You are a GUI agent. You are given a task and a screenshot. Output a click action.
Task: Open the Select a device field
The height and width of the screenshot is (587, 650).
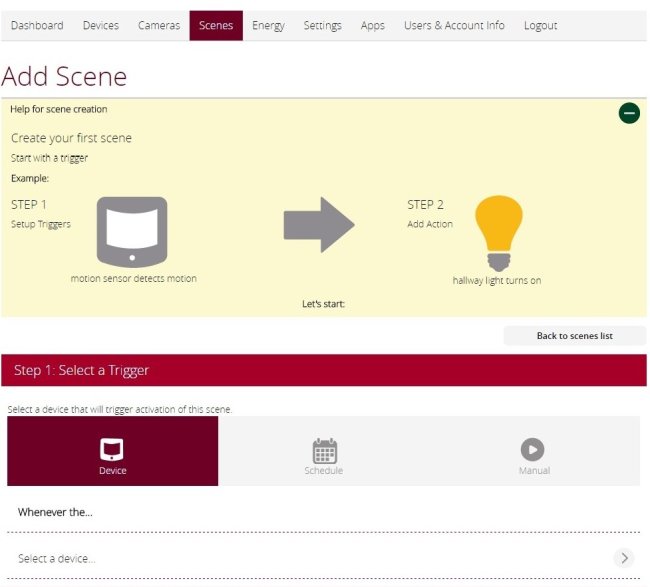click(x=300, y=558)
